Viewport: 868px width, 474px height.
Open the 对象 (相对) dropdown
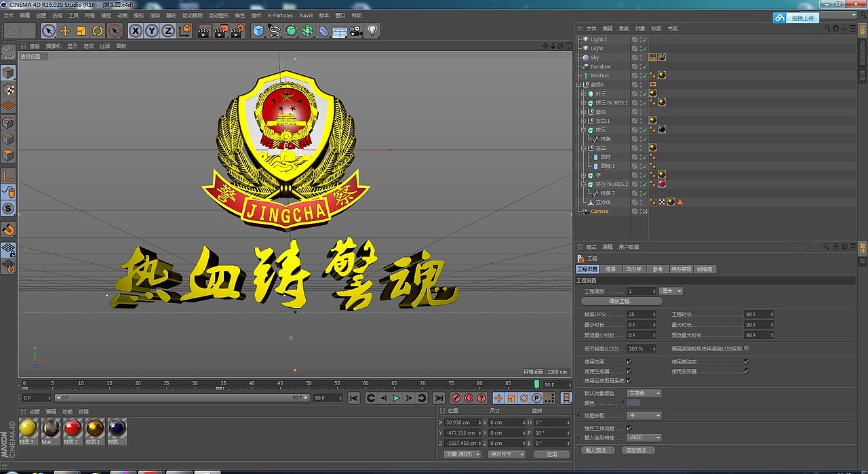[462, 454]
